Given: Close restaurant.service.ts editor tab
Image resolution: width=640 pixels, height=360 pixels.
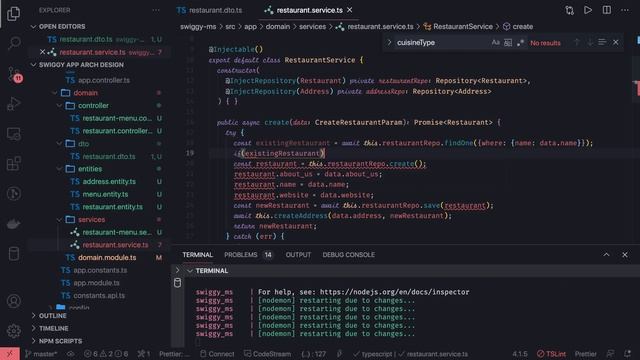Looking at the screenshot, I should [350, 10].
